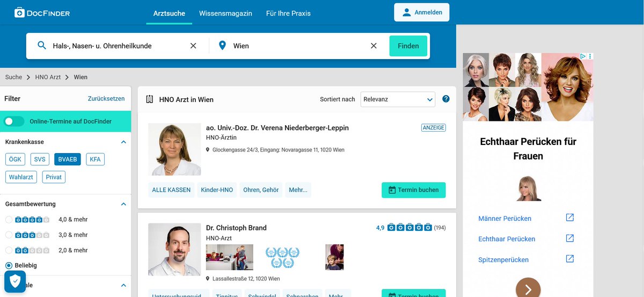This screenshot has width=644, height=297.
Task: Click the Echthaar Perücken für Frauen headline
Action: [x=528, y=149]
